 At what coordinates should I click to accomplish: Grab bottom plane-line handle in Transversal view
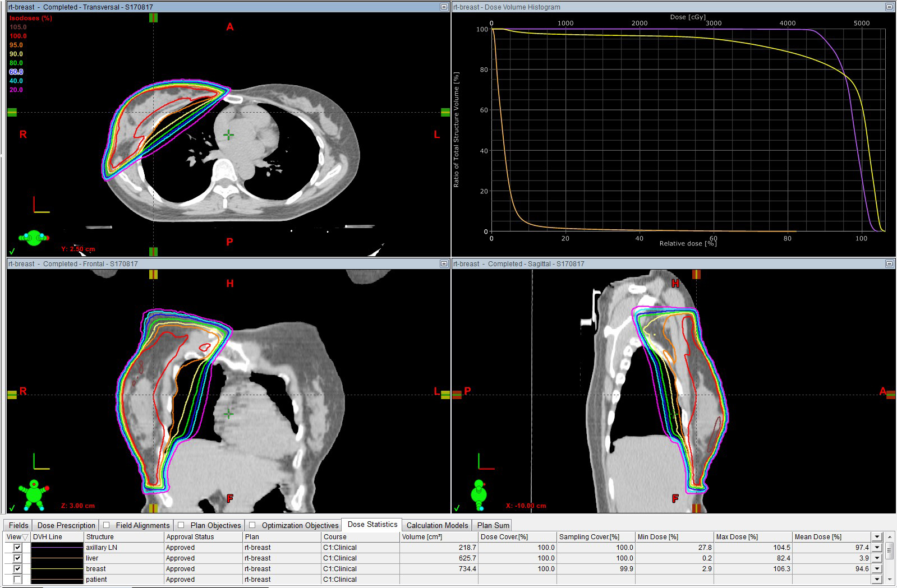[x=153, y=252]
